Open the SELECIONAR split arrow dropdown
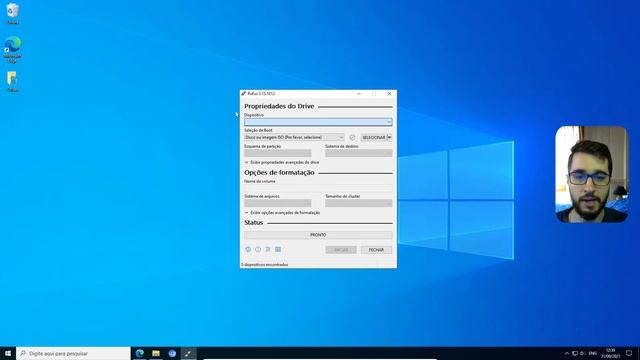Image resolution: width=640 pixels, height=360 pixels. pos(389,138)
